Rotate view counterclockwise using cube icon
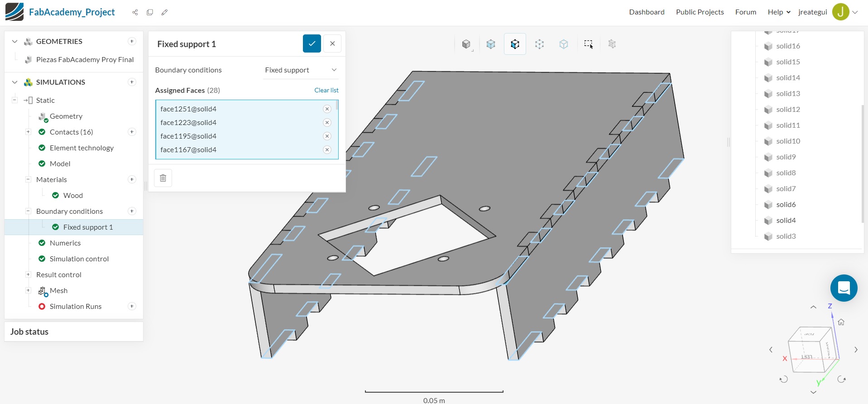 (784, 379)
